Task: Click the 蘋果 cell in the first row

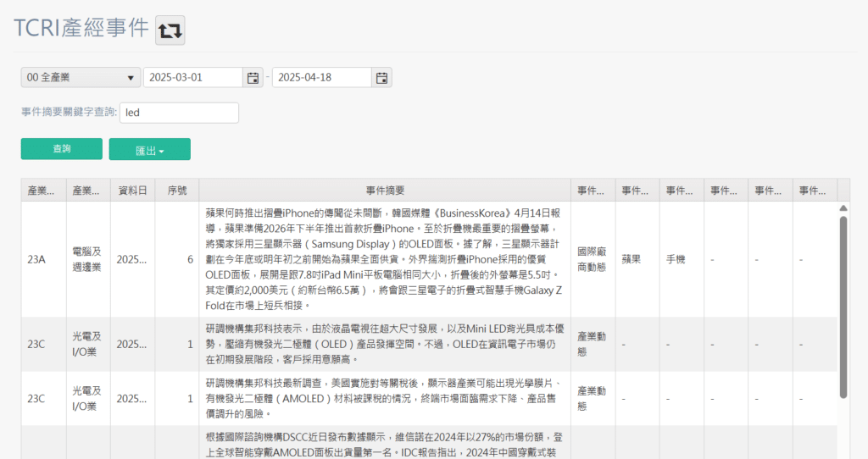Action: pos(637,259)
